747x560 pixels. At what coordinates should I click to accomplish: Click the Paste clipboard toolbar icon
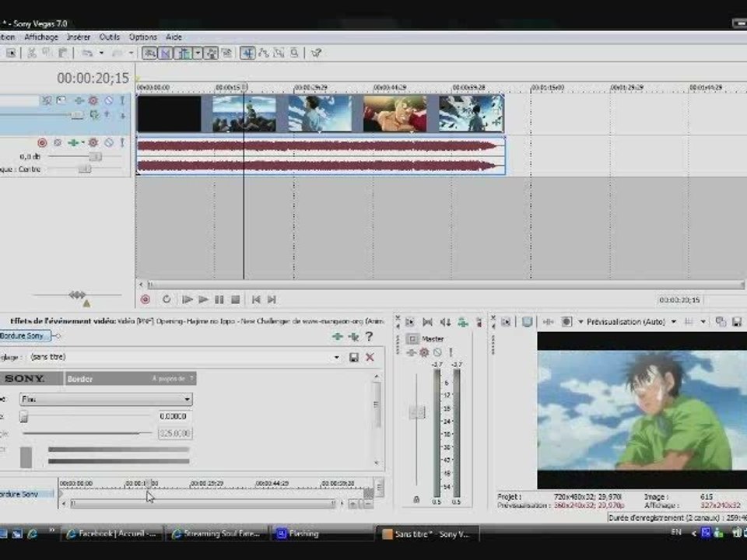pos(62,53)
